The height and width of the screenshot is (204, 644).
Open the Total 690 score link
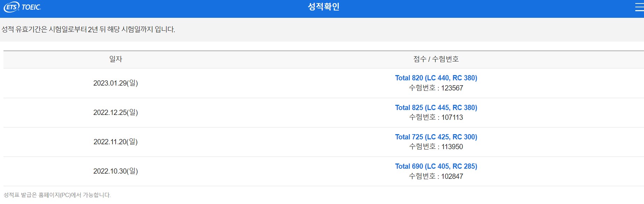[x=436, y=166]
